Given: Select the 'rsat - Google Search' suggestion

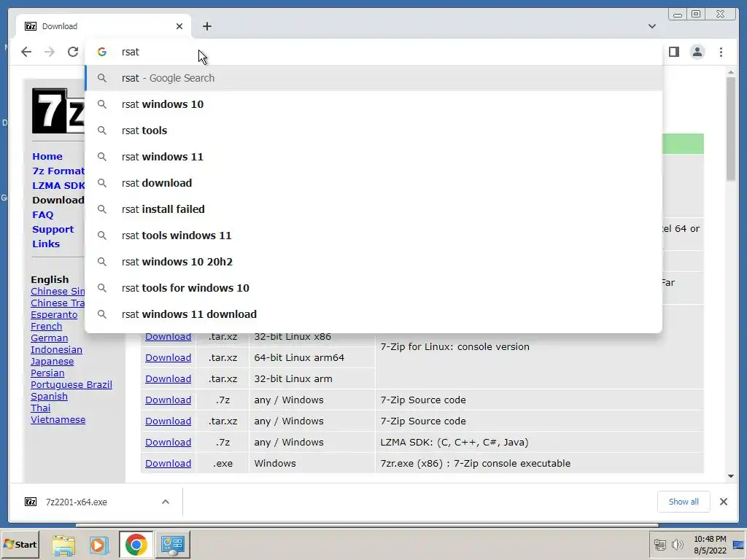Looking at the screenshot, I should coord(373,78).
